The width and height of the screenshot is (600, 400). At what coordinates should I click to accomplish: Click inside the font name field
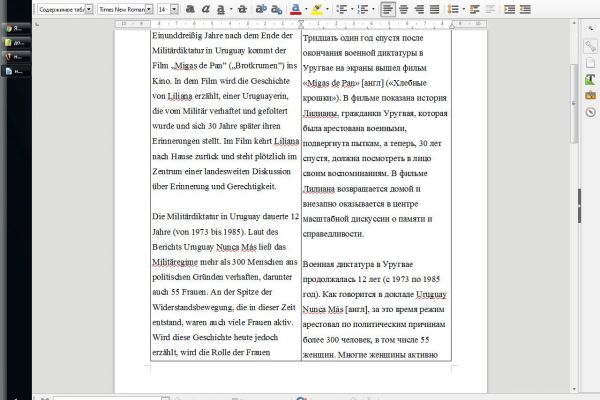click(122, 9)
